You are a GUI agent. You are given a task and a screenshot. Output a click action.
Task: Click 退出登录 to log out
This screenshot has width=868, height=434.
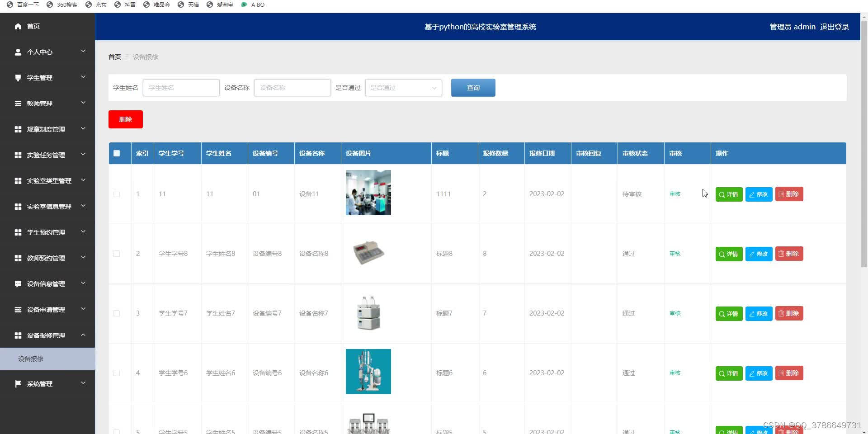click(x=834, y=27)
